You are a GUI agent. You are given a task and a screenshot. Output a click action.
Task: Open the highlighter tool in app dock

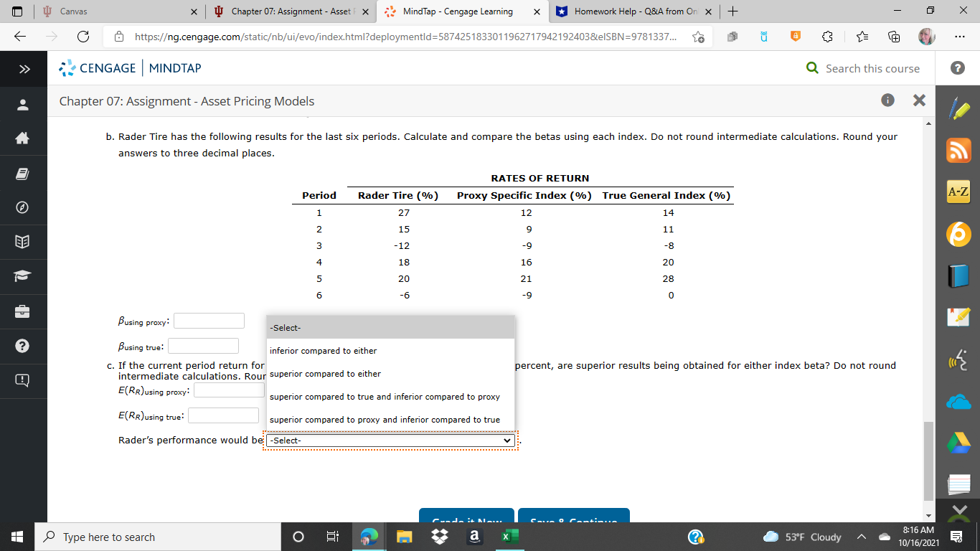[959, 110]
